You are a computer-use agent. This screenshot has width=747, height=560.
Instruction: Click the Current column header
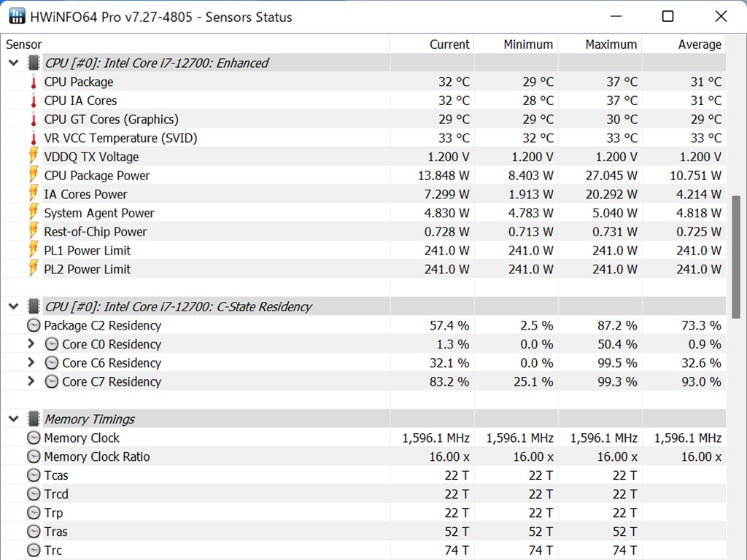[x=449, y=44]
